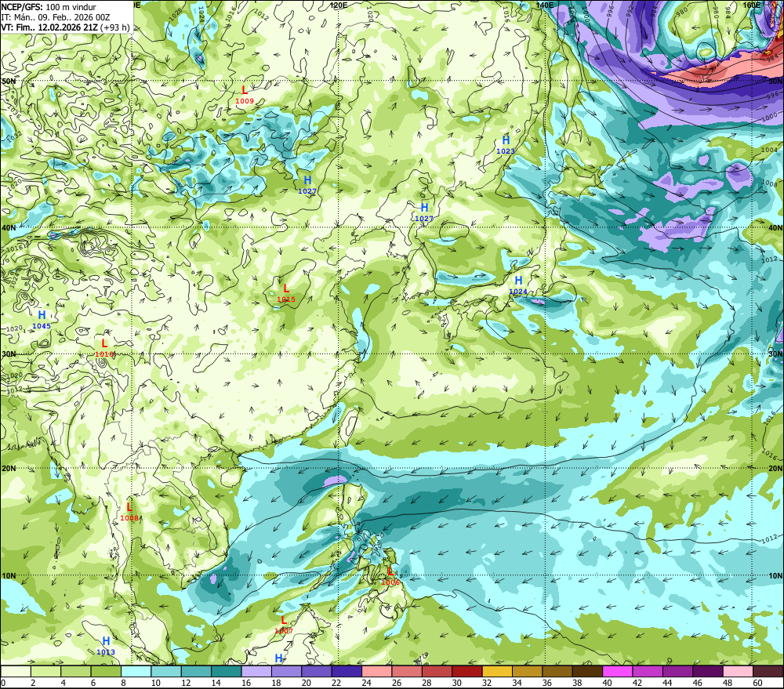The width and height of the screenshot is (784, 689).
Task: Click the 30N label on the left map edge
Action: (x=9, y=354)
